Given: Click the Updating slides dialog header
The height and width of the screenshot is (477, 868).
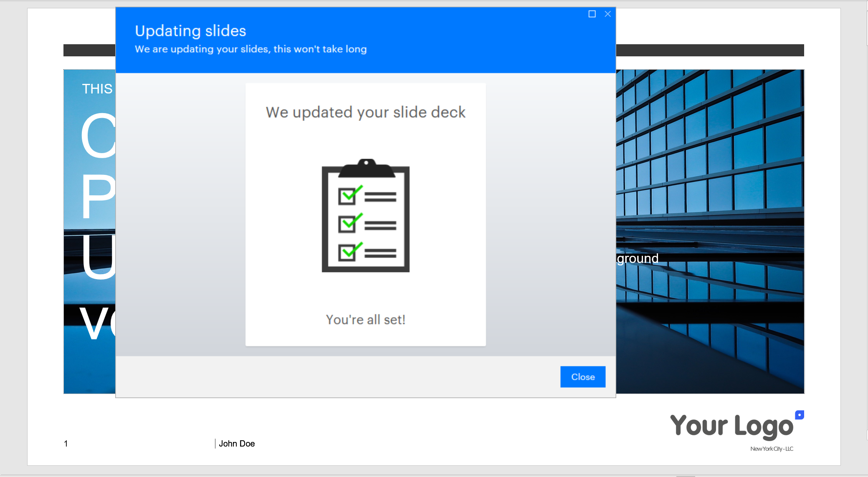Looking at the screenshot, I should coord(190,30).
